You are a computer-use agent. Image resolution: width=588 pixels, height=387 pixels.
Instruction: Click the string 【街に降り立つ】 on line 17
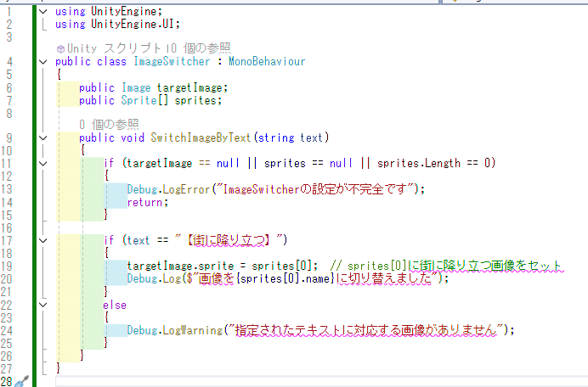tap(228, 240)
